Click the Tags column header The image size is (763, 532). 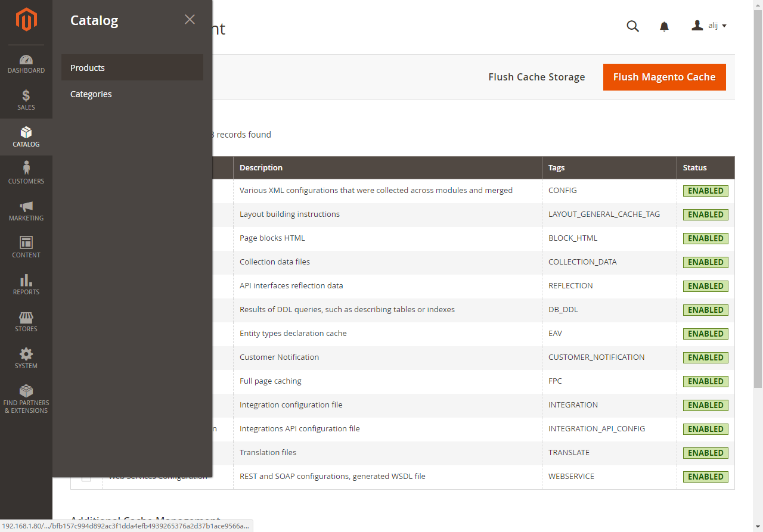point(609,167)
